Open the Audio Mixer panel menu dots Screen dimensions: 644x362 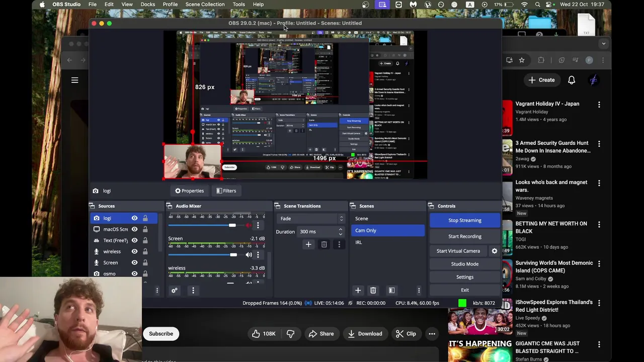[x=193, y=290]
